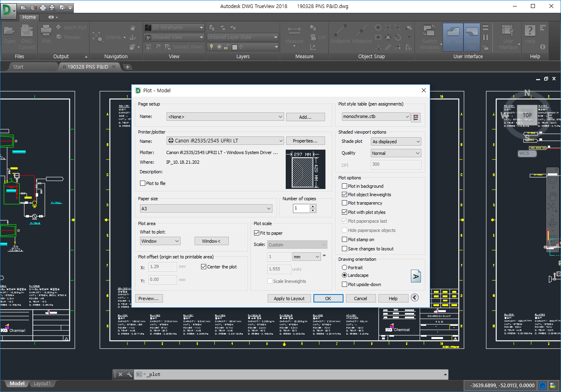561x392 pixels.
Task: Uncheck Fit to paper
Action: click(x=257, y=233)
